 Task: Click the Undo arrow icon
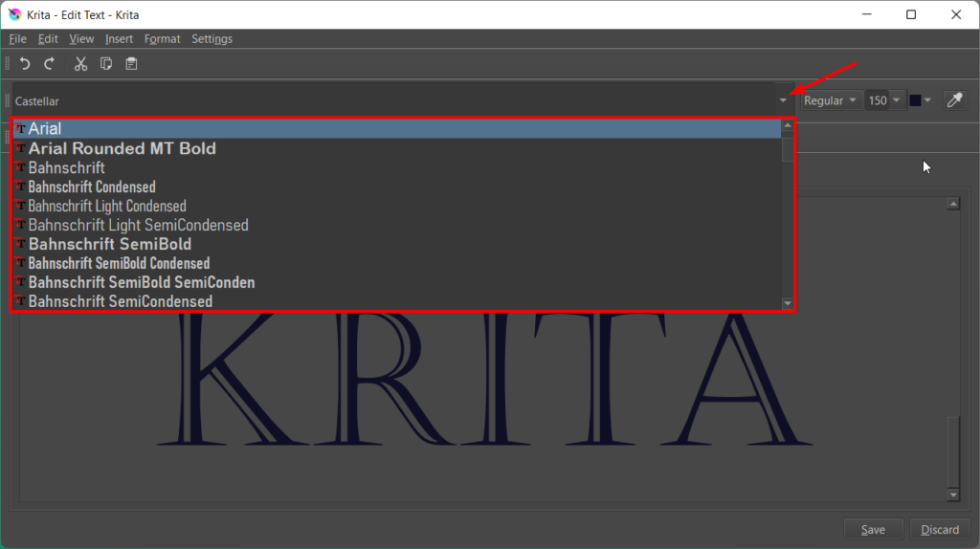coord(26,64)
